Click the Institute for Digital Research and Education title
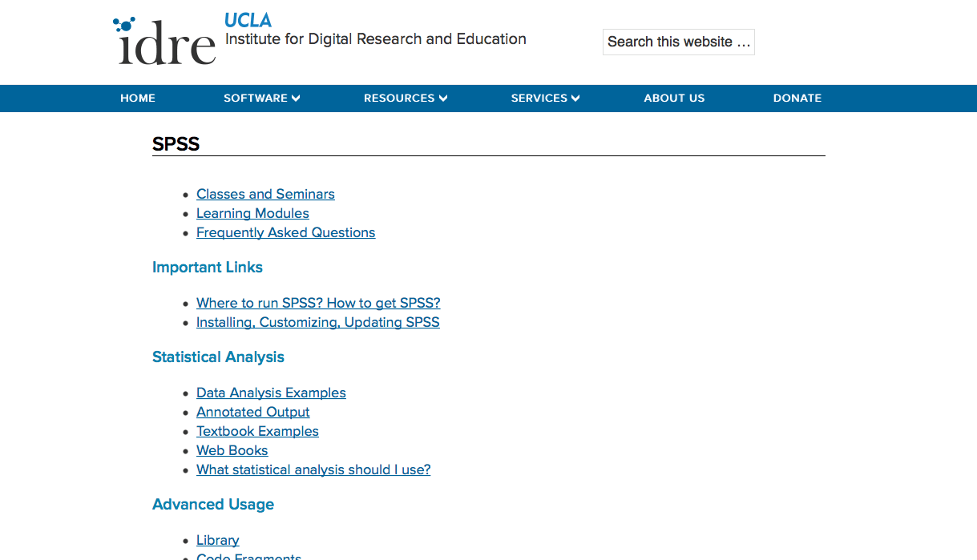 point(376,39)
